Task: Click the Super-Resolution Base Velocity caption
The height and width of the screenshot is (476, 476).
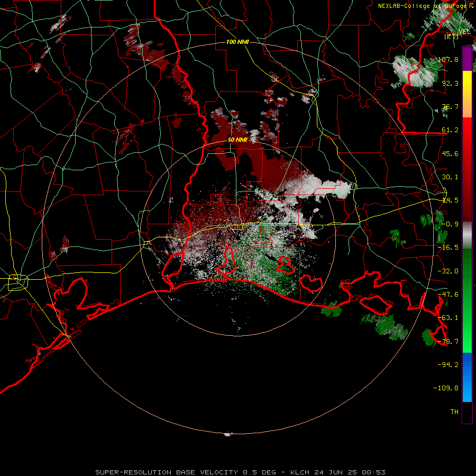Action: tap(240, 472)
